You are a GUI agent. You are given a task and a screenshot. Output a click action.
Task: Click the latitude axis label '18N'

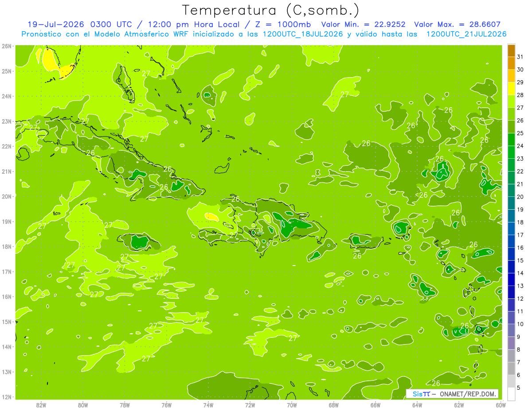[6, 247]
